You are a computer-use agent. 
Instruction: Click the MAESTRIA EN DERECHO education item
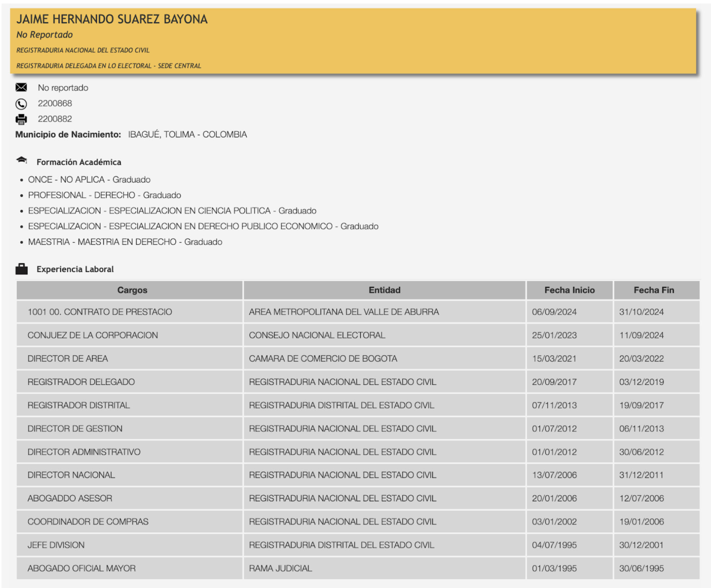[x=126, y=242]
